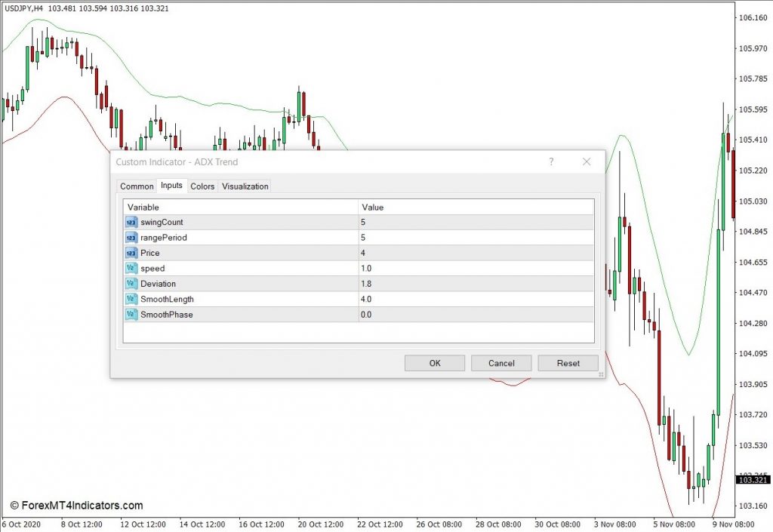Click the 22 Oct 12:00 time label

pos(380,524)
